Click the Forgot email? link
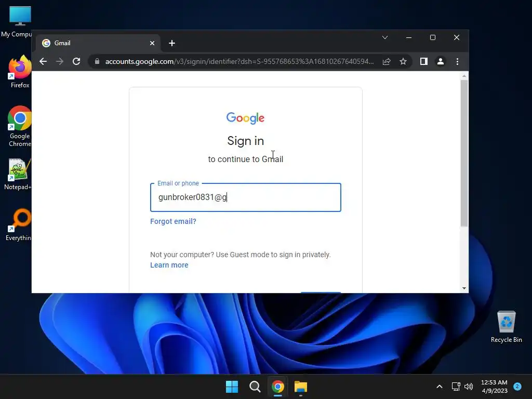Screen dimensions: 532x399 tap(173, 221)
